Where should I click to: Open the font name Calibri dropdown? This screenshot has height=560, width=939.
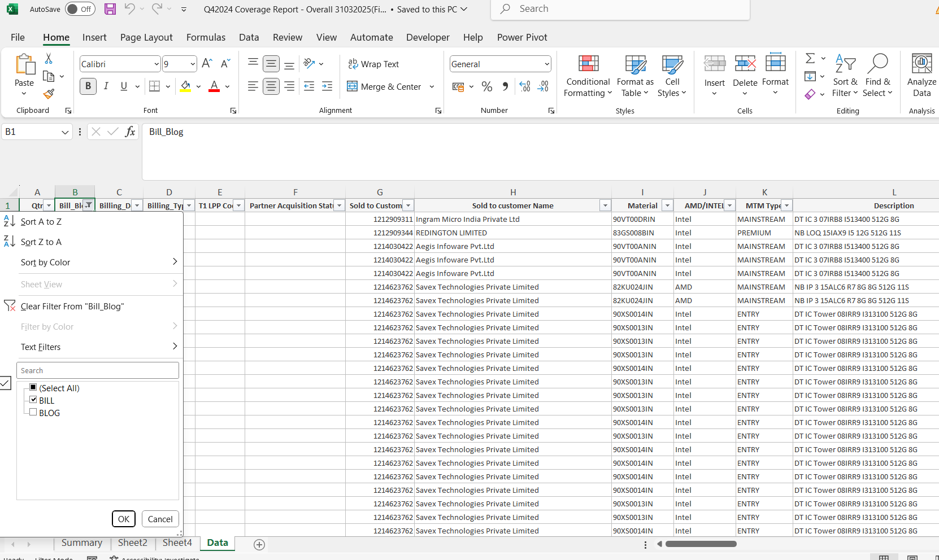(156, 64)
